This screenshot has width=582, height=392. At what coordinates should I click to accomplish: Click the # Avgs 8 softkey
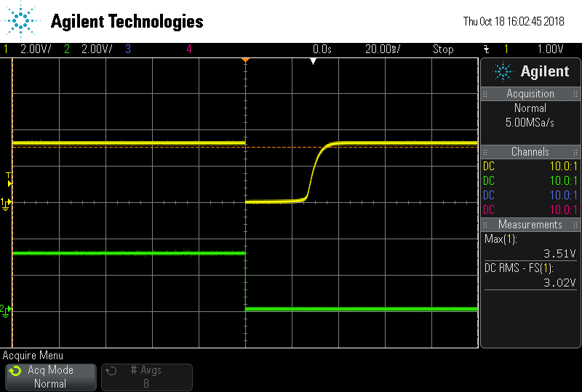click(x=147, y=377)
